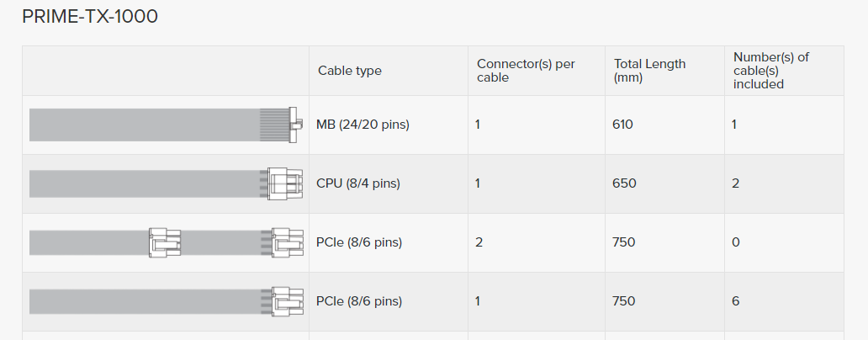Image resolution: width=868 pixels, height=340 pixels.
Task: Click the 610 total length value
Action: (x=623, y=125)
